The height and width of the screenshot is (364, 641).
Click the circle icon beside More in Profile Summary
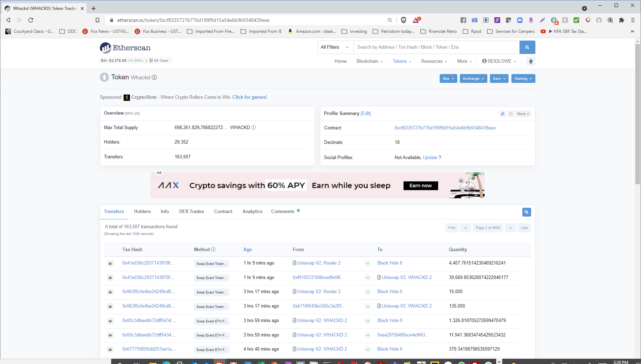point(511,114)
